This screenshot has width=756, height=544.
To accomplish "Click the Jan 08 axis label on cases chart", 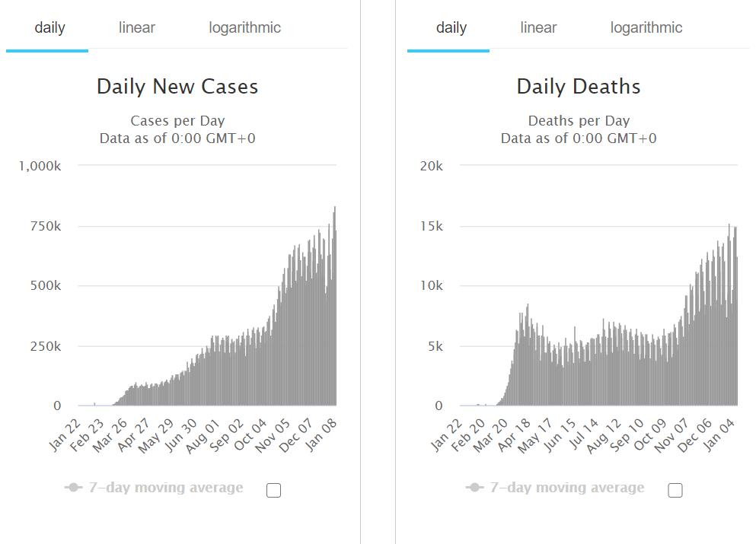I will pyautogui.click(x=322, y=434).
